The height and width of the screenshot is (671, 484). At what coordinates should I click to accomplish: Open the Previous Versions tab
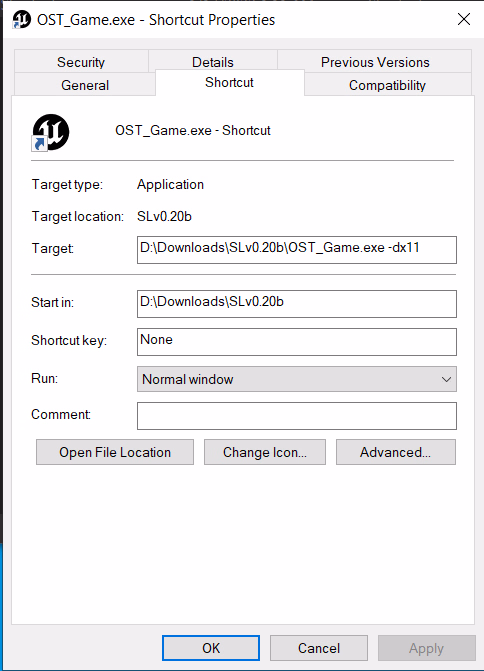(x=375, y=62)
